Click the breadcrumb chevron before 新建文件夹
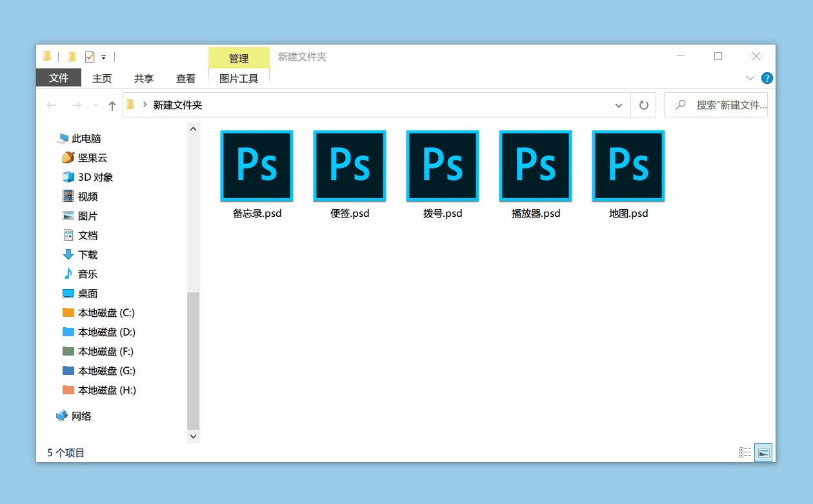The image size is (813, 504). pyautogui.click(x=145, y=105)
